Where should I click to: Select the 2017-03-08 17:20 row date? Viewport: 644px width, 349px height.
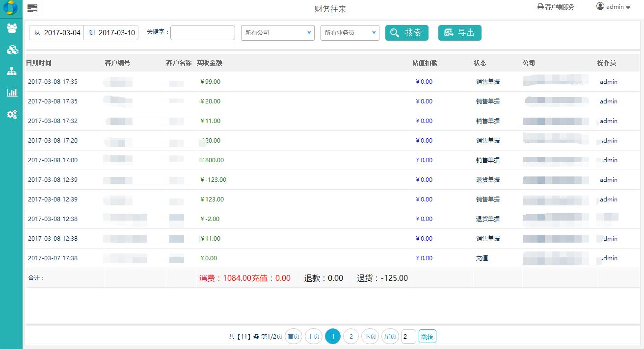click(53, 141)
